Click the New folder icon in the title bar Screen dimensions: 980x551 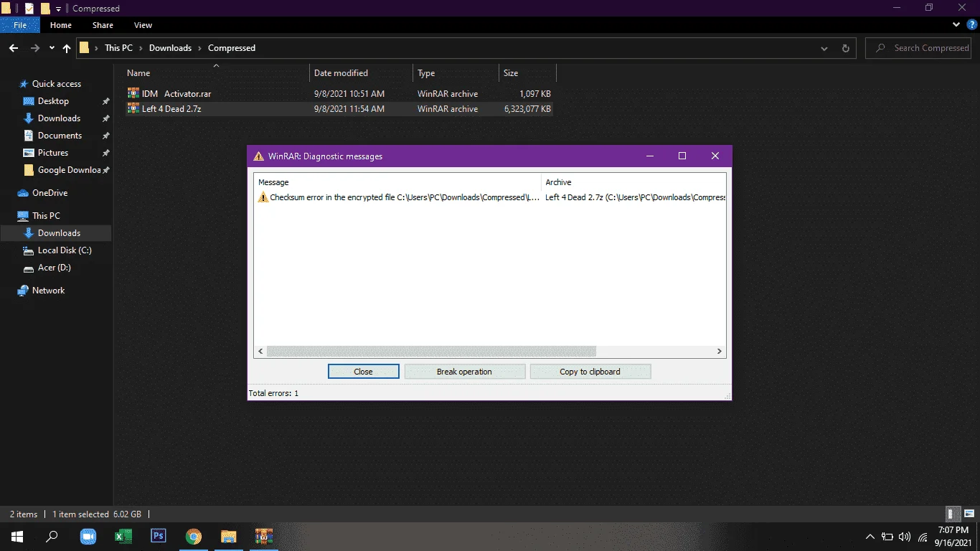45,9
